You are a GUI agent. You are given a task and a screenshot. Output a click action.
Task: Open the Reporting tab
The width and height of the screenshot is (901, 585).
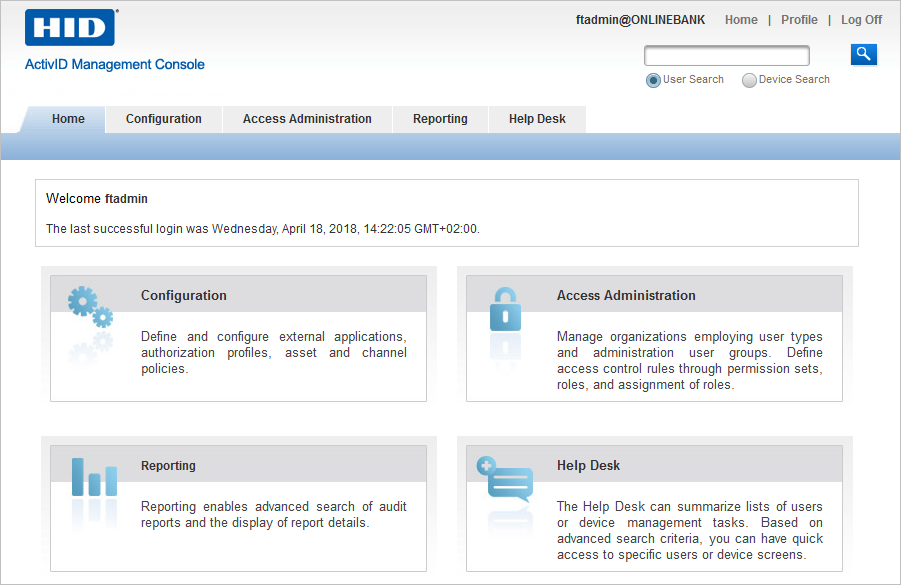440,118
